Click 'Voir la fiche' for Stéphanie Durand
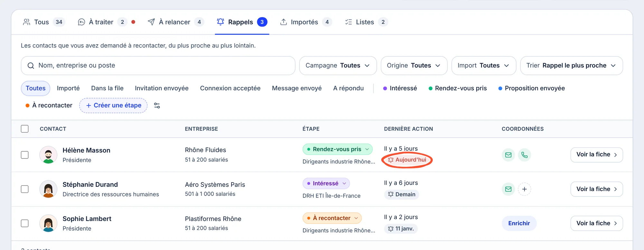The height and width of the screenshot is (250, 644). click(x=596, y=189)
